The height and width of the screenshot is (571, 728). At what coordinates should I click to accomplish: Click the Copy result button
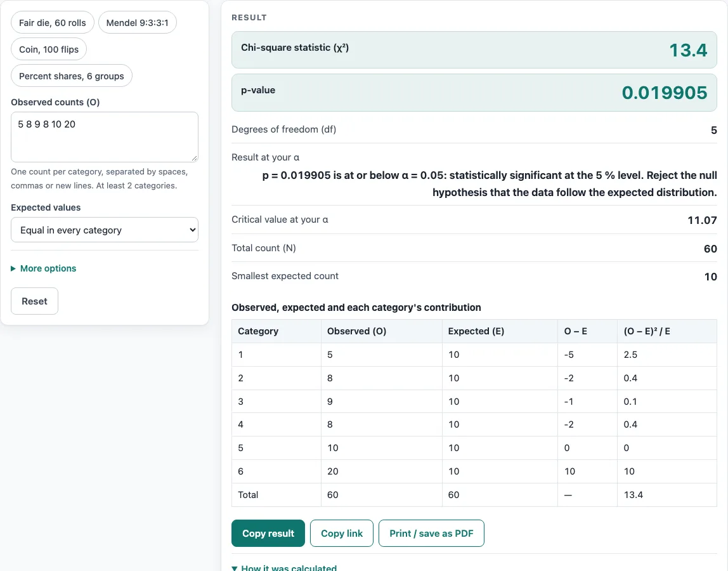(x=268, y=534)
